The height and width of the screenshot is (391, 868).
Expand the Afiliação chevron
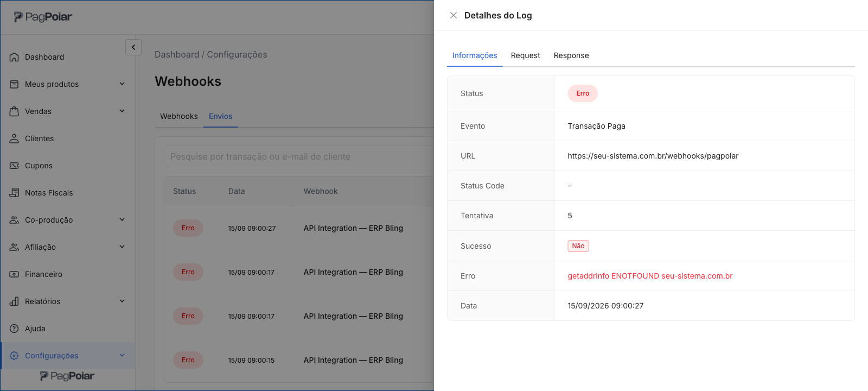click(x=122, y=247)
